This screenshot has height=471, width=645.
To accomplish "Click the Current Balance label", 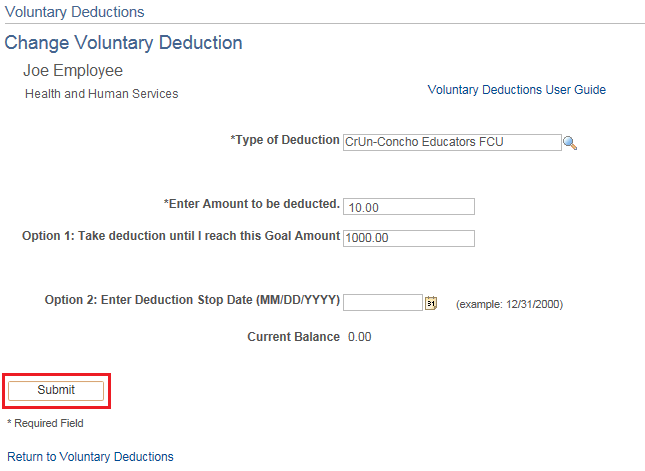I will [x=293, y=337].
